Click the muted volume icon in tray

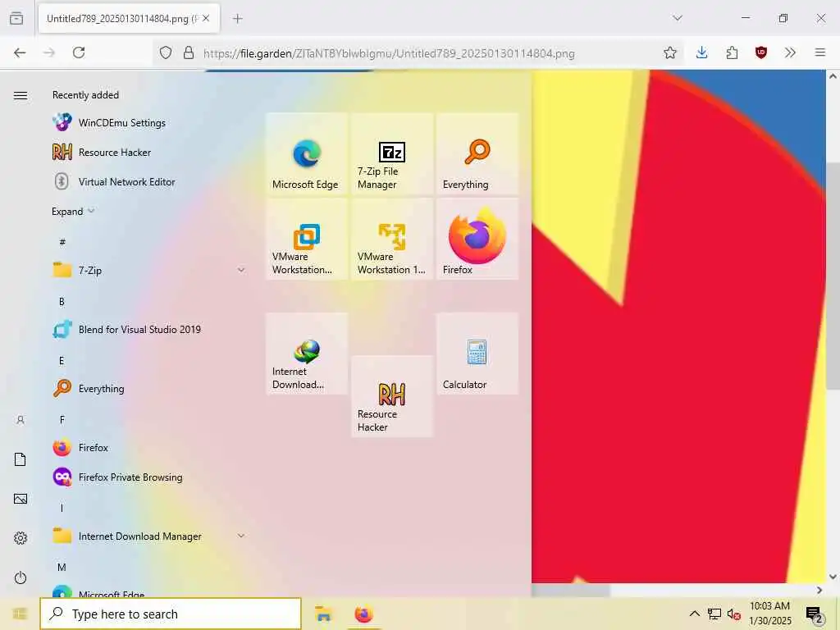(x=734, y=614)
